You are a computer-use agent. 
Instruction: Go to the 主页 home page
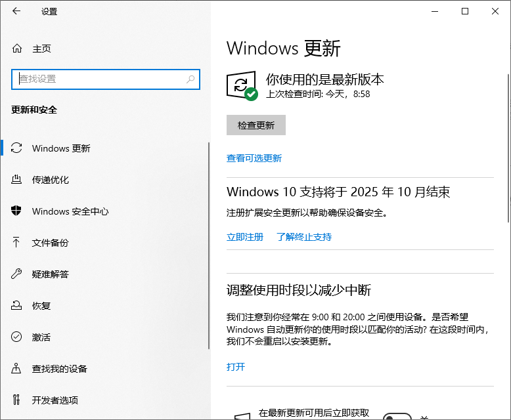[41, 49]
